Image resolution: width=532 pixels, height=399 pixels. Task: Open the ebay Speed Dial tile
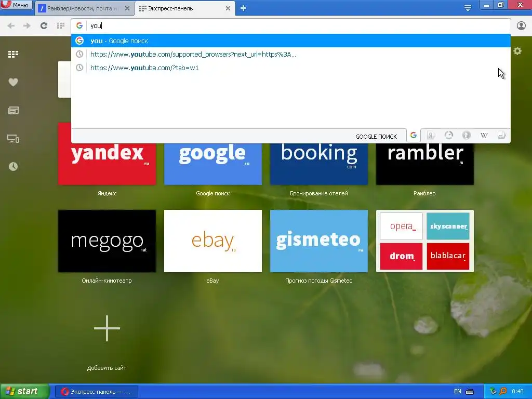(x=212, y=241)
